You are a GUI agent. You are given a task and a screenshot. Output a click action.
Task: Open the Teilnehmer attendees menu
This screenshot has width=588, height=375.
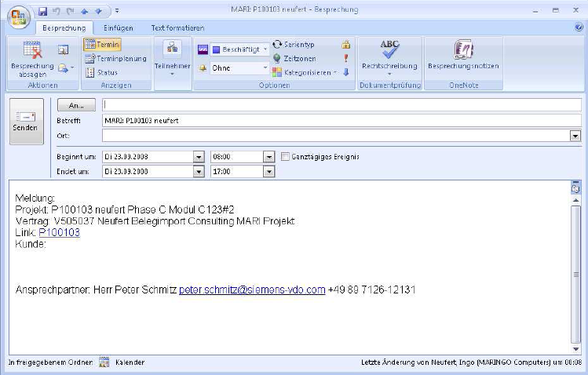[171, 55]
